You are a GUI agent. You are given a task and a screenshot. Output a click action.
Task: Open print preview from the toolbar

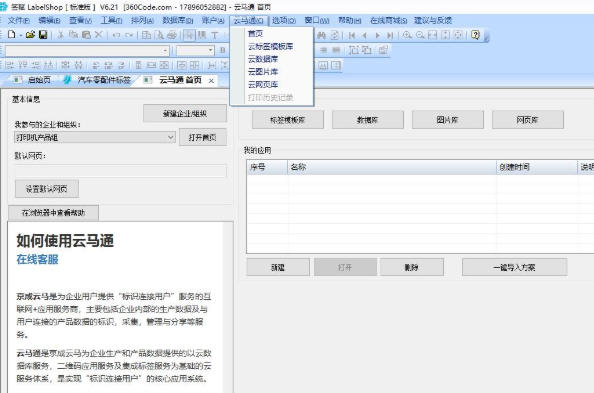coord(159,35)
